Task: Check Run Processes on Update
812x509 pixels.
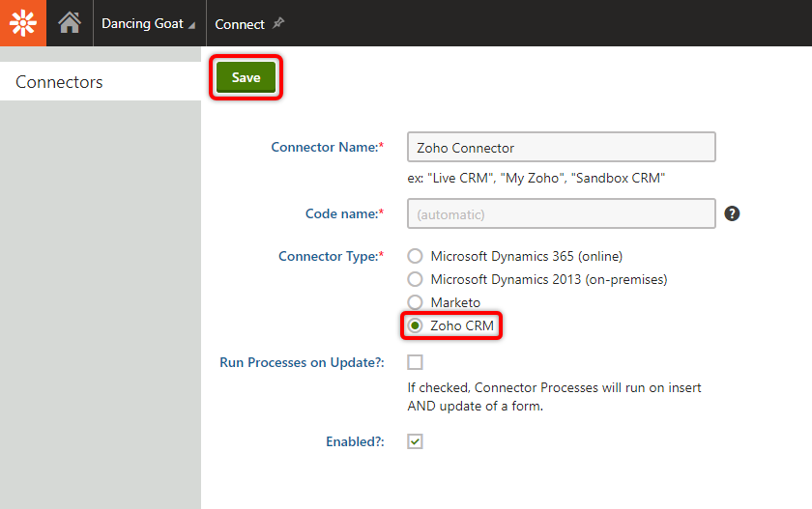Action: click(415, 362)
